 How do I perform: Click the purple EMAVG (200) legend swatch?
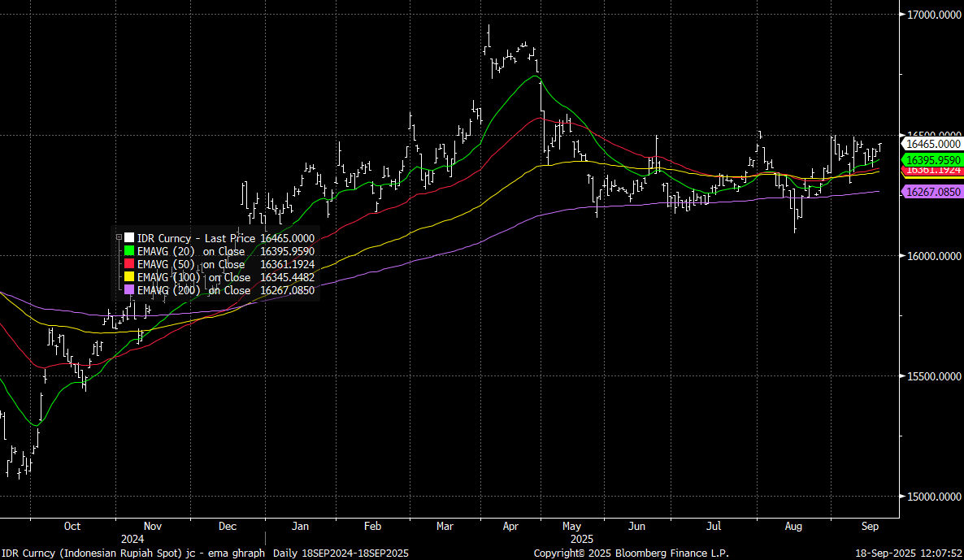click(x=128, y=290)
